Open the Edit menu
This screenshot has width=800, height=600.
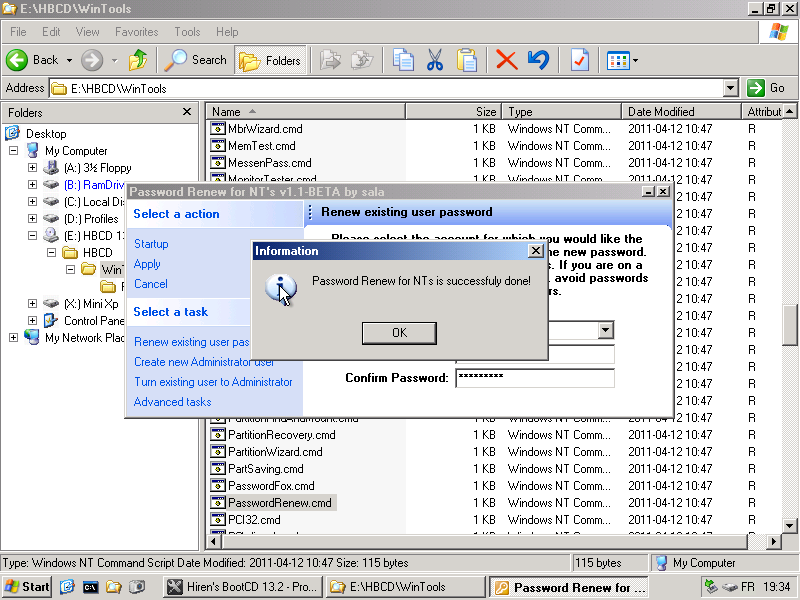coord(51,32)
